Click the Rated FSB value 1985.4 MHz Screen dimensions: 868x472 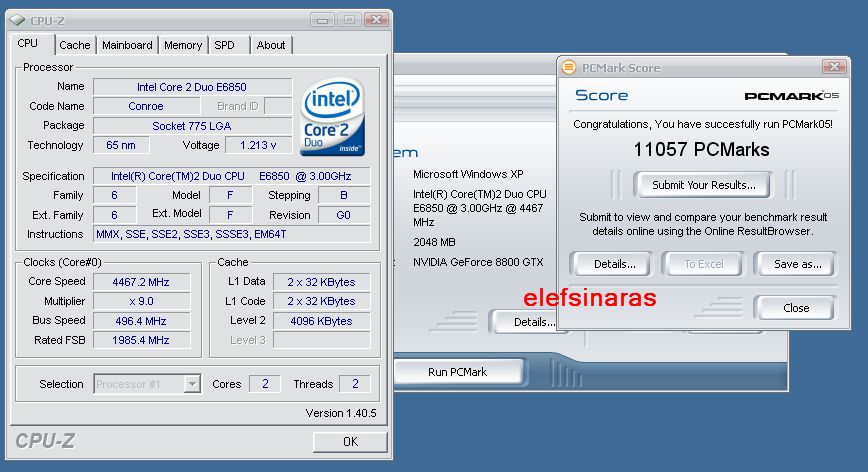tap(141, 340)
